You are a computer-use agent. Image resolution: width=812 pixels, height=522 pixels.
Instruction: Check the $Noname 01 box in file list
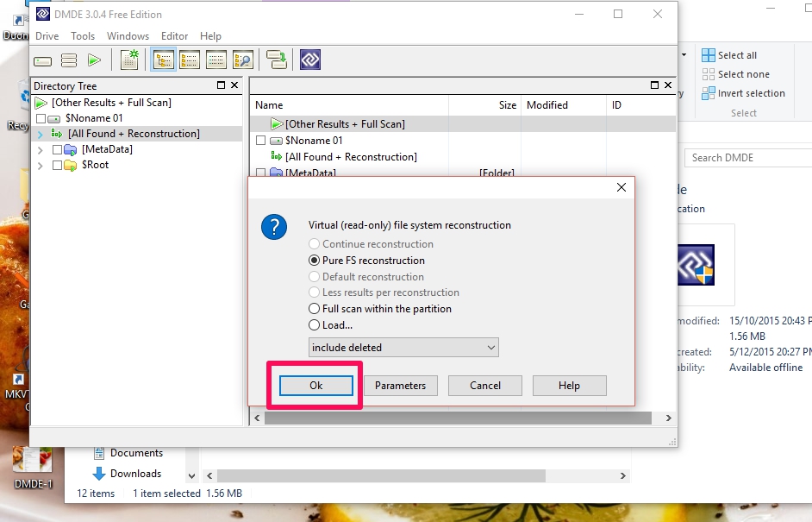click(261, 141)
